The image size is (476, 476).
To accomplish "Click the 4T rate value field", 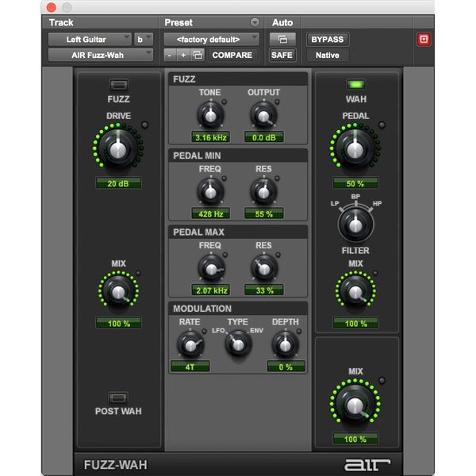I will coord(190,367).
